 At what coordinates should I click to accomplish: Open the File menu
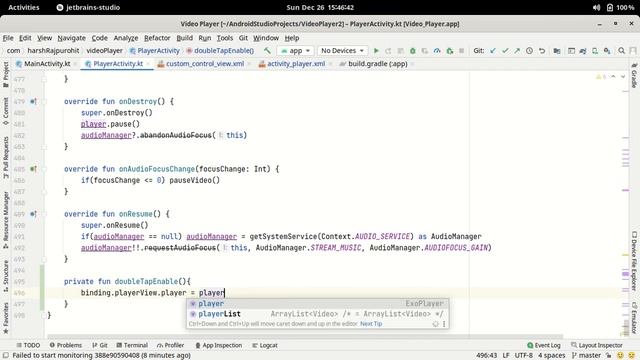click(x=8, y=38)
